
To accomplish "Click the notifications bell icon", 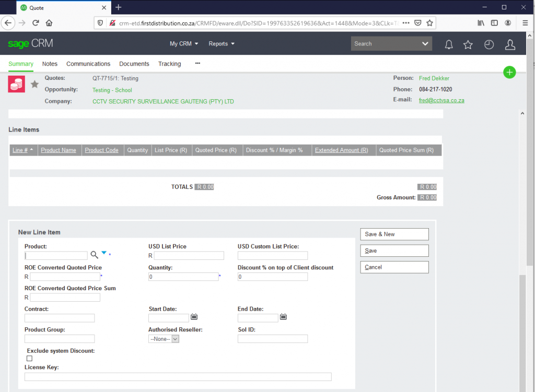I will [449, 45].
